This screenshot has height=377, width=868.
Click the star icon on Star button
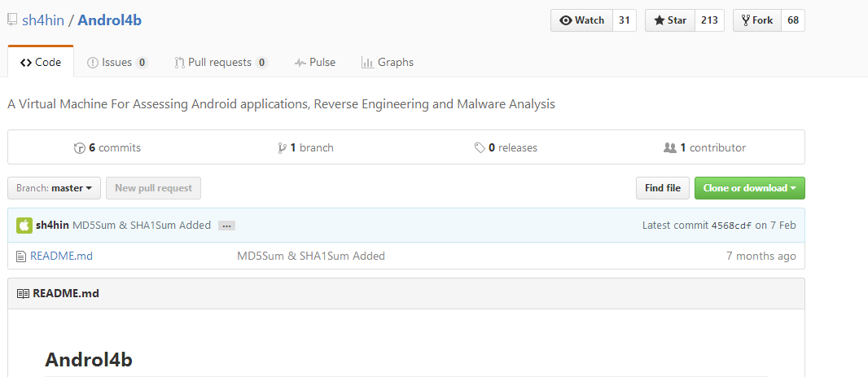coord(660,20)
